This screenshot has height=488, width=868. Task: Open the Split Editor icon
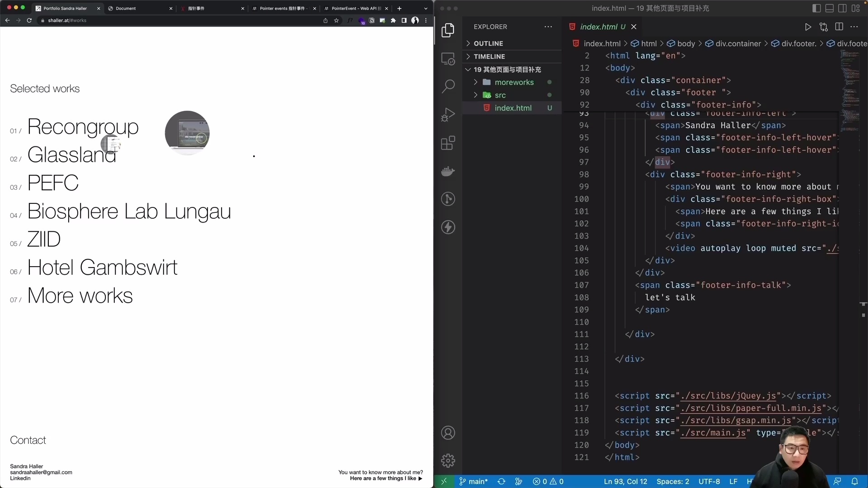(840, 27)
